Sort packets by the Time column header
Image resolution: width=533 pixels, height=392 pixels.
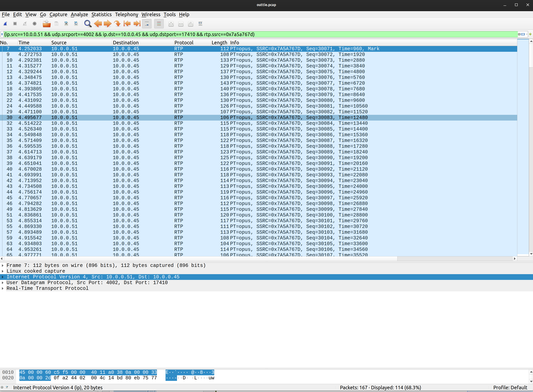click(34, 43)
